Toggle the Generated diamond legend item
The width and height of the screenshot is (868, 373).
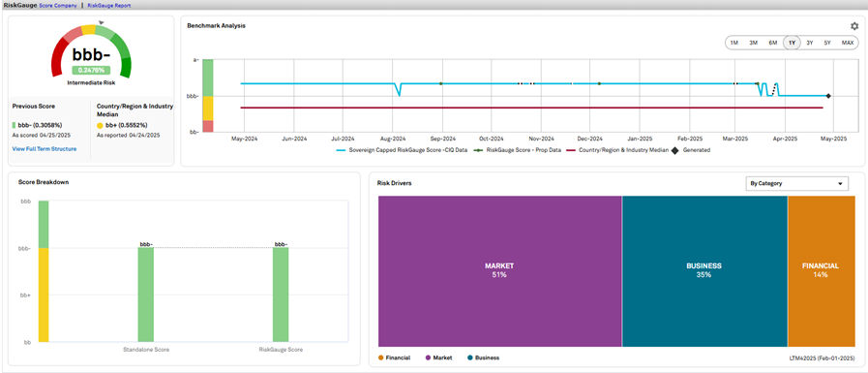pos(690,149)
